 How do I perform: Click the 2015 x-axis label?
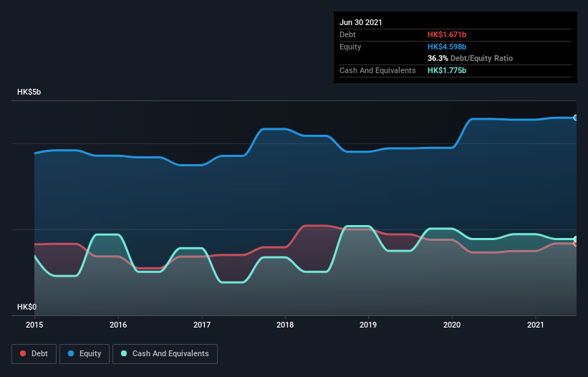(34, 325)
